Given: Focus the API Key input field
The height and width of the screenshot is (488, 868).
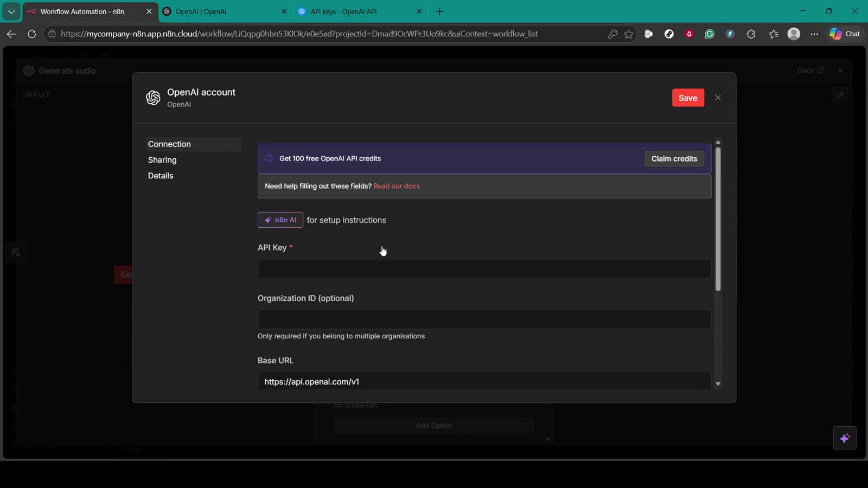Looking at the screenshot, I should [484, 269].
